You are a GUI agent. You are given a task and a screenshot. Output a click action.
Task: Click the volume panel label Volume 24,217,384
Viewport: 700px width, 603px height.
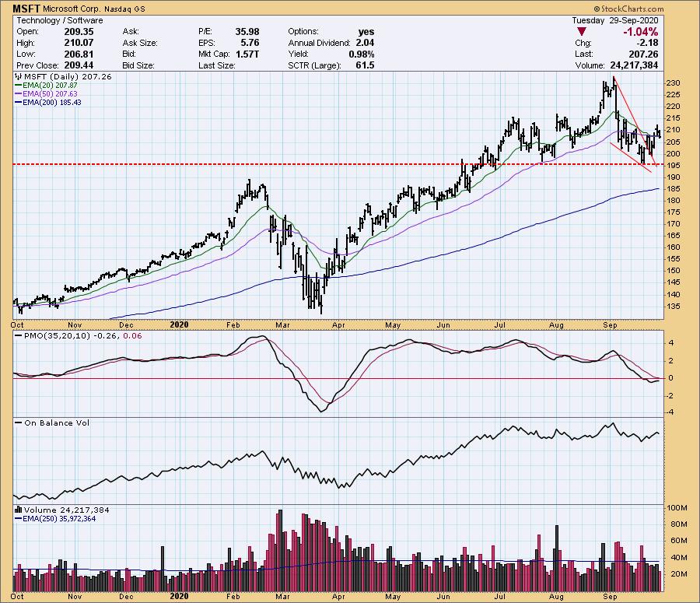point(67,510)
